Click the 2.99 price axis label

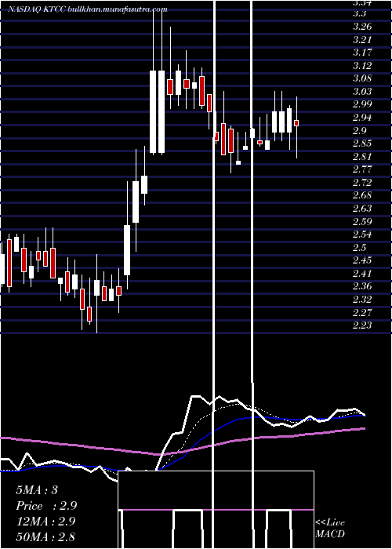[x=362, y=104]
